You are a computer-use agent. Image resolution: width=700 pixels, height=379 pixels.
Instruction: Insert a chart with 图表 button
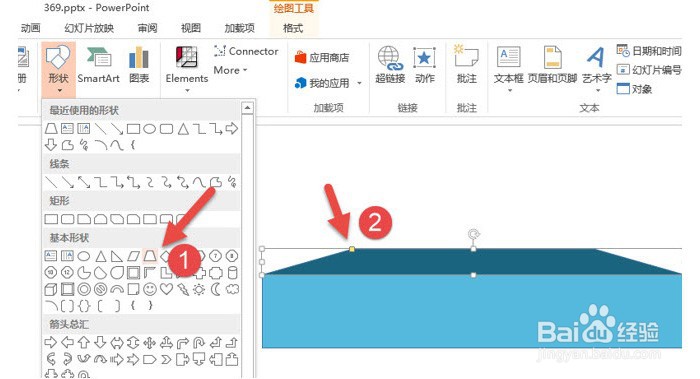pyautogui.click(x=139, y=66)
